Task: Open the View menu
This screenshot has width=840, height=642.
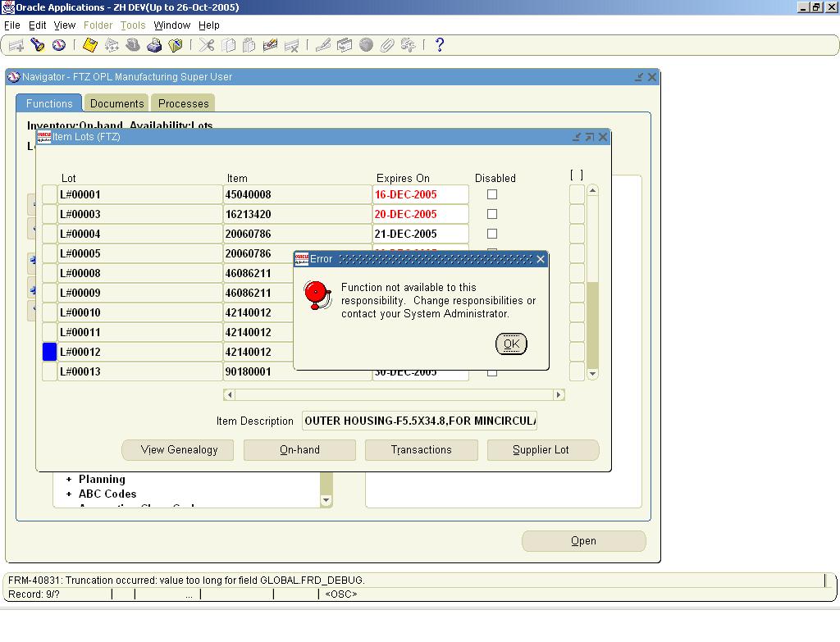Action: (x=64, y=25)
